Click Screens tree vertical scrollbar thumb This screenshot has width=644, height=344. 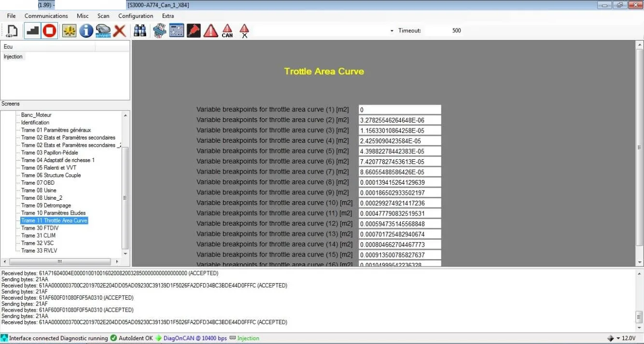click(x=126, y=198)
